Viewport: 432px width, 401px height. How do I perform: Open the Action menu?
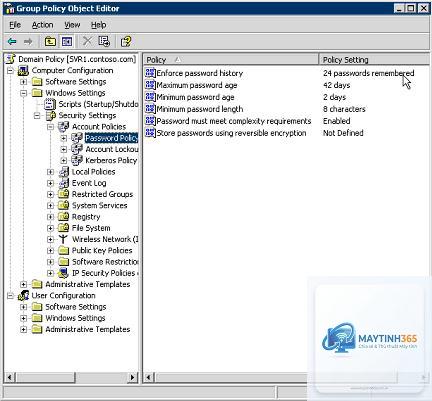click(x=42, y=25)
